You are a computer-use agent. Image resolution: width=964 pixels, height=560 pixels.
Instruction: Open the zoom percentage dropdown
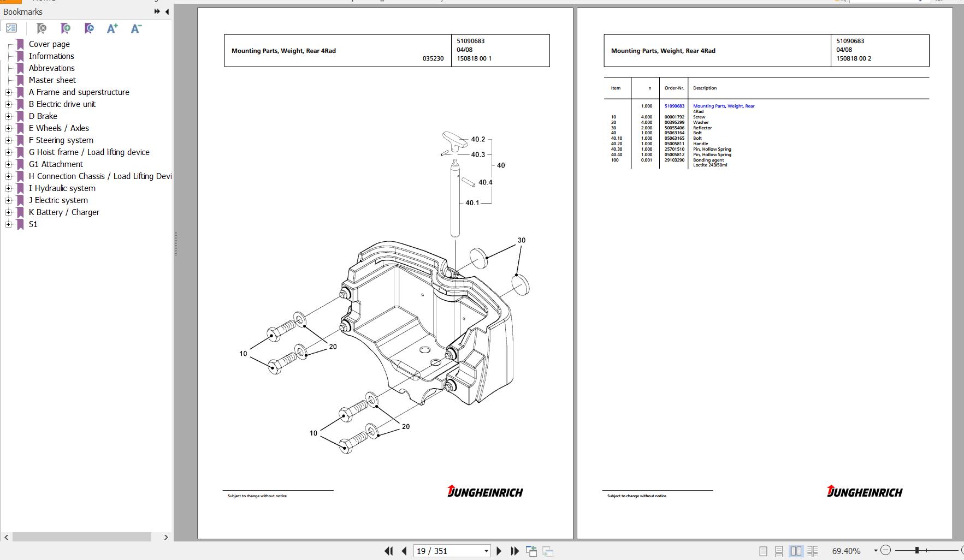tap(876, 551)
